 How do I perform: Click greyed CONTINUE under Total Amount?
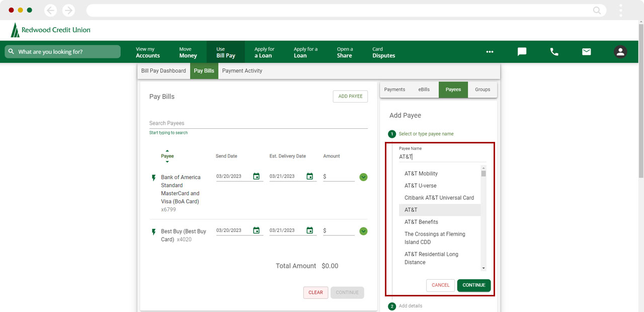click(x=347, y=292)
